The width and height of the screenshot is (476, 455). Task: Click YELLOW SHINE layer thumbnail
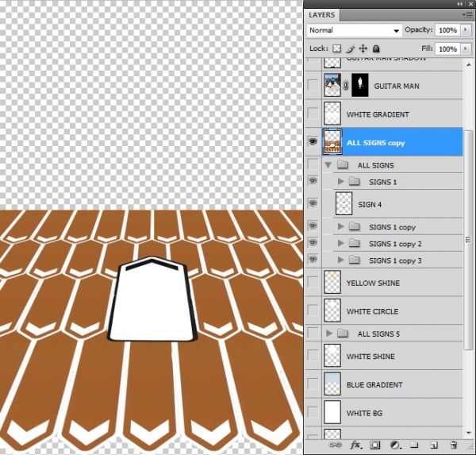[332, 282]
